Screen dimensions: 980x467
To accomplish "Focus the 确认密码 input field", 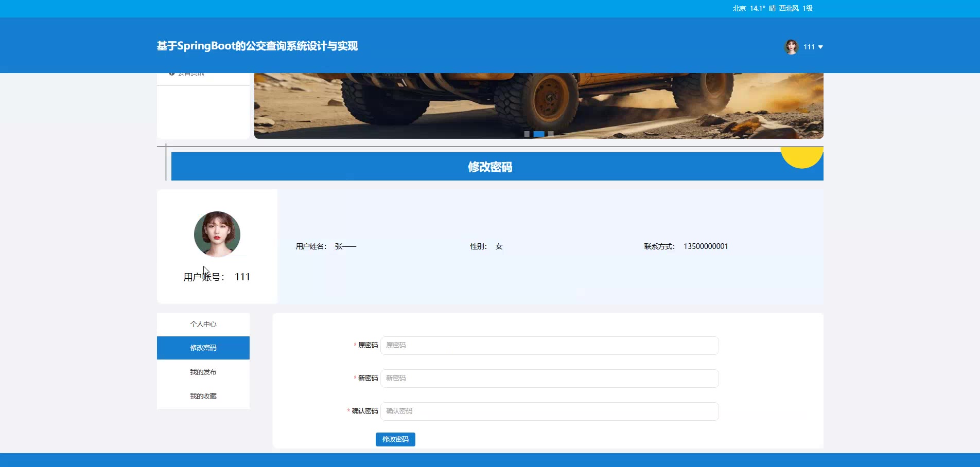I will [550, 411].
